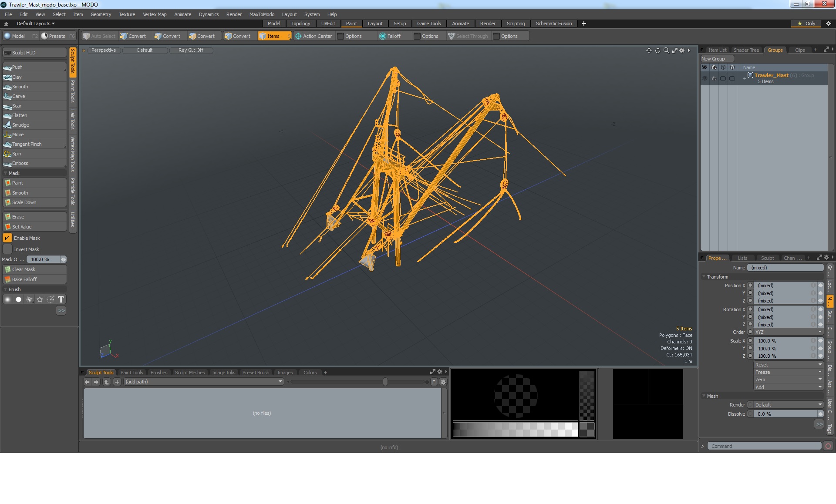The height and width of the screenshot is (504, 836).
Task: Toggle the Enable Mask checkbox
Action: [x=7, y=238]
